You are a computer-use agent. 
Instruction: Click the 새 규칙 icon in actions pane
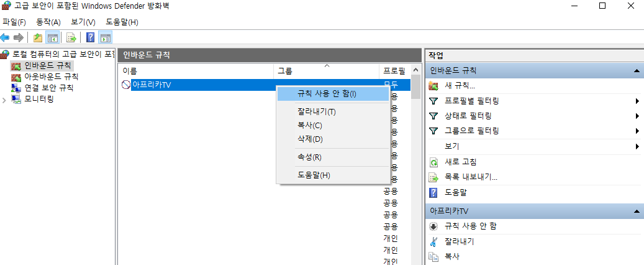[x=433, y=86]
